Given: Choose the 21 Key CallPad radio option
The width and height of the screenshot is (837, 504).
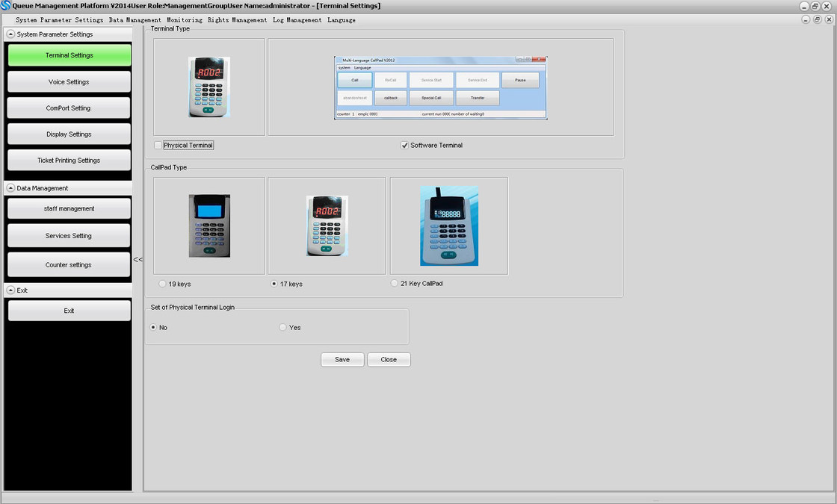Looking at the screenshot, I should pos(395,283).
